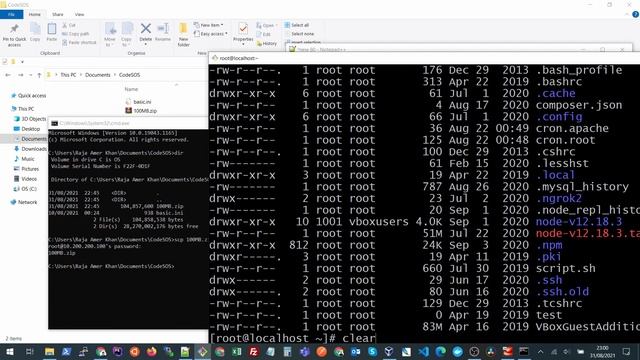Click Edit in the Open group
This screenshot has width=640, height=360.
264,34
